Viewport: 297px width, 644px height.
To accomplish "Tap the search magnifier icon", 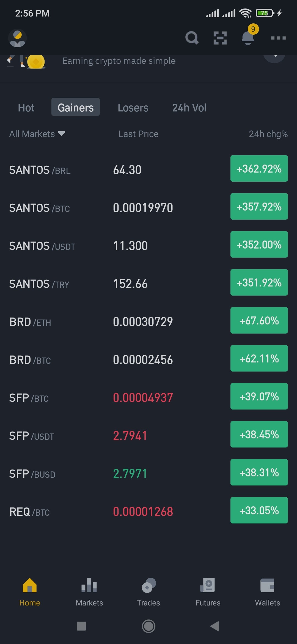I will (192, 38).
